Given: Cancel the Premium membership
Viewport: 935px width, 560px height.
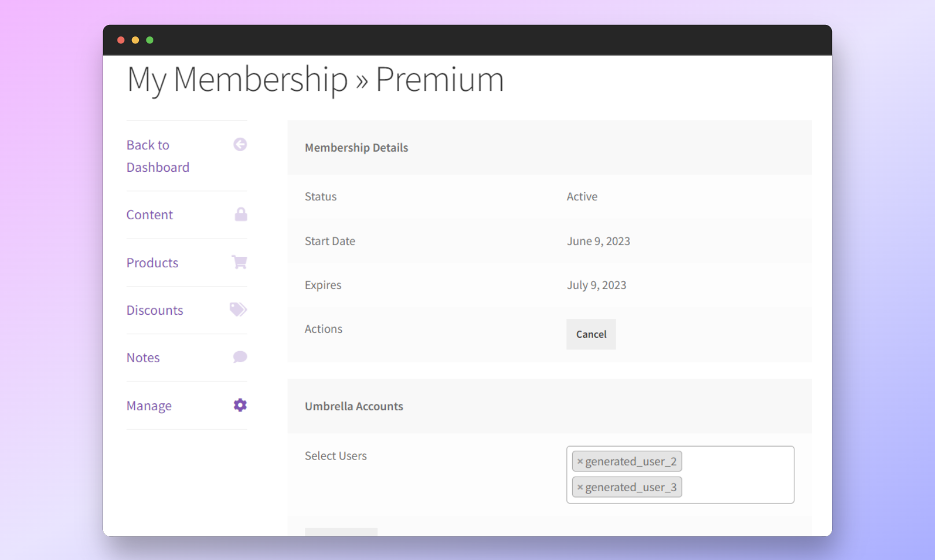Looking at the screenshot, I should (591, 334).
